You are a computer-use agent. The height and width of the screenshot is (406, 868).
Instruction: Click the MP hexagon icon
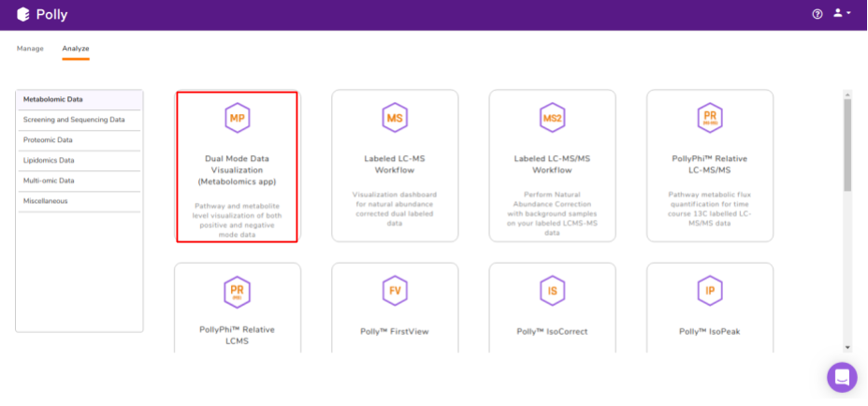238,118
